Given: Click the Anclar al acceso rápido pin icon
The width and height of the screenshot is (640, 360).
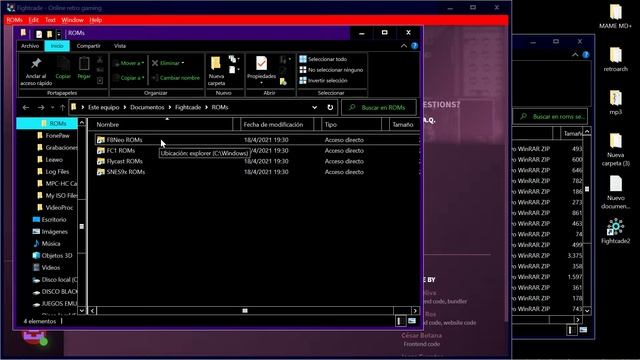Looking at the screenshot, I should [x=36, y=64].
